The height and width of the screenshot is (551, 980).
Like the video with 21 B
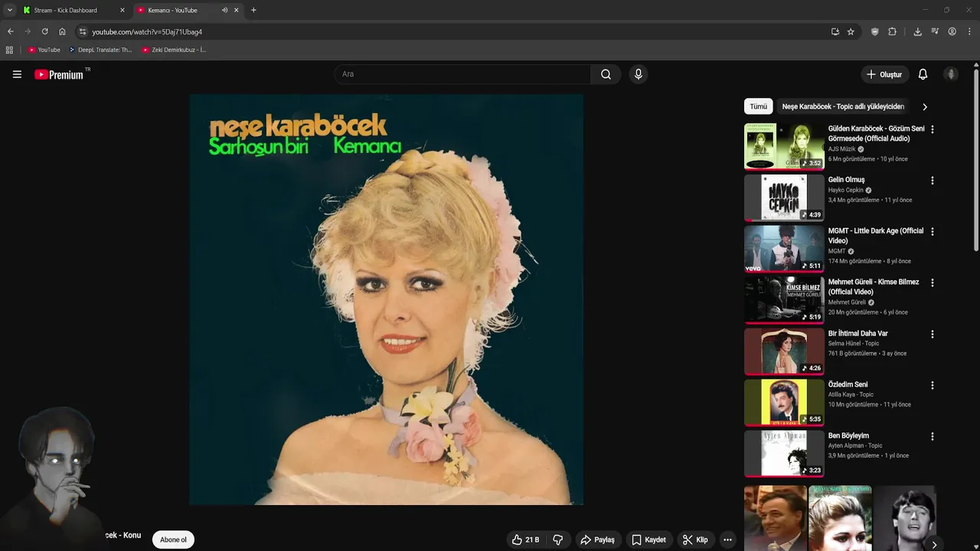[525, 540]
